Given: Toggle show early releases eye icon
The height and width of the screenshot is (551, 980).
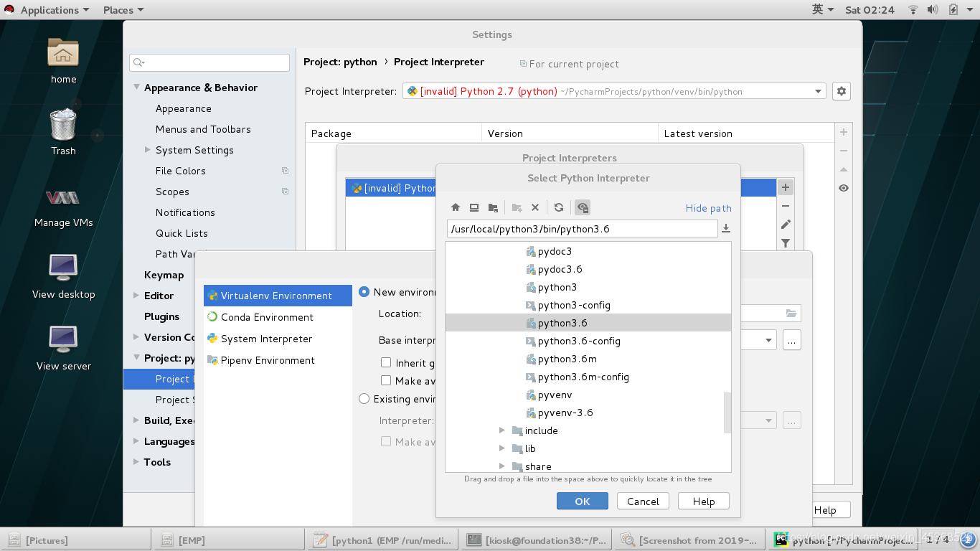Looking at the screenshot, I should pos(844,188).
